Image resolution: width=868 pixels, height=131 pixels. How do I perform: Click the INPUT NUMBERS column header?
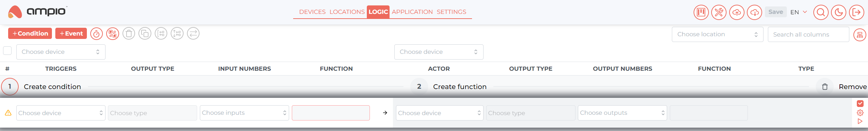[244, 69]
